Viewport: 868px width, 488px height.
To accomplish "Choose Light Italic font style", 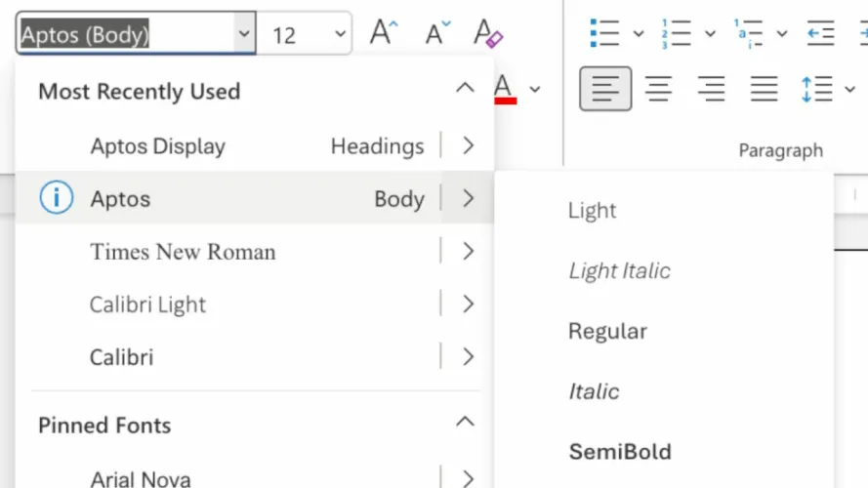I will pos(619,270).
